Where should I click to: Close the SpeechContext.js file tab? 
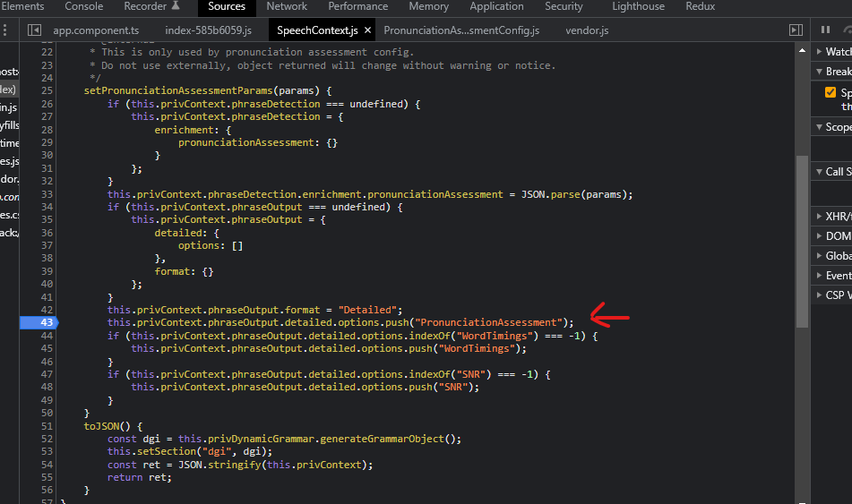coord(368,30)
